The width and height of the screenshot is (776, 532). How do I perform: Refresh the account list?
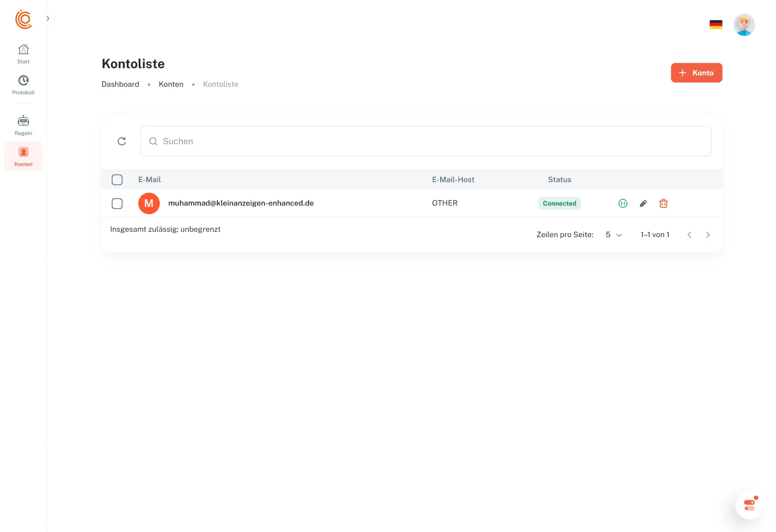[x=122, y=141]
